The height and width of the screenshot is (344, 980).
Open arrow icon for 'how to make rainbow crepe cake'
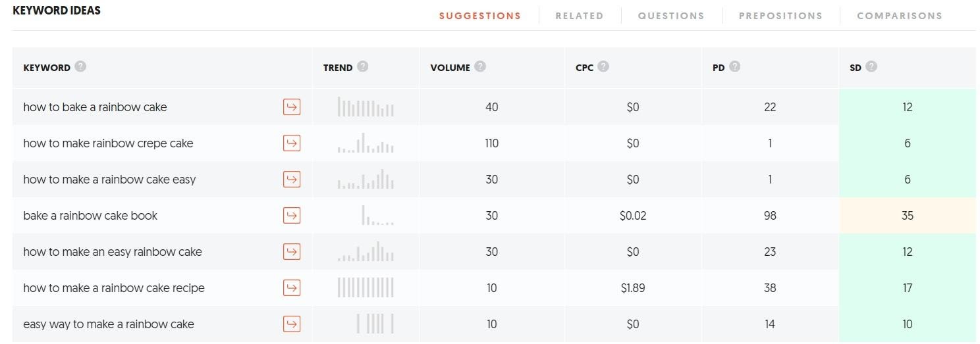pyautogui.click(x=292, y=143)
